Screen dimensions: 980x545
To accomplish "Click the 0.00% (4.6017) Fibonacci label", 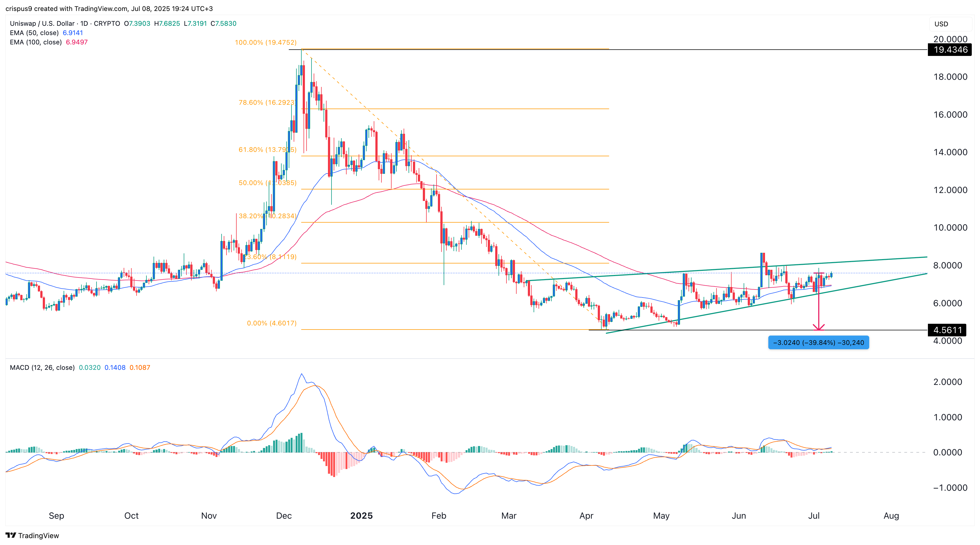I will 271,323.
